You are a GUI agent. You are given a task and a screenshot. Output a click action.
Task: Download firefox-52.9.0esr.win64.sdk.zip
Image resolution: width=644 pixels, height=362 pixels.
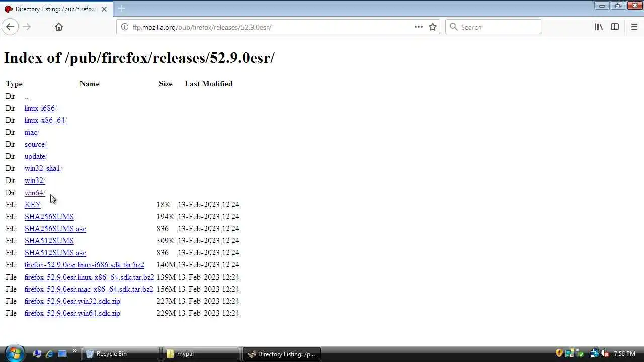(x=72, y=313)
